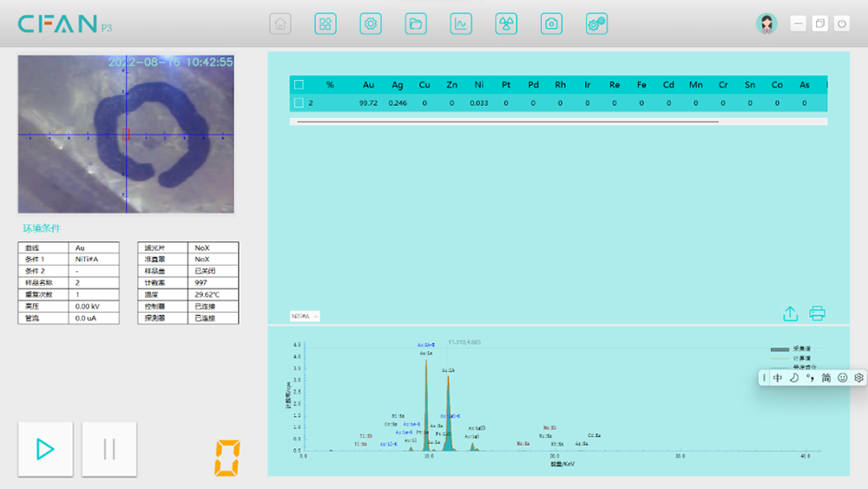This screenshot has height=489, width=868.
Task: Start measurement with the play button
Action: [45, 449]
